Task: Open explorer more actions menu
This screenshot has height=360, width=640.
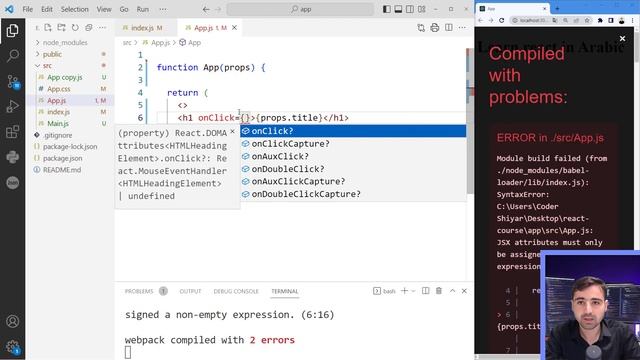Action: (102, 28)
